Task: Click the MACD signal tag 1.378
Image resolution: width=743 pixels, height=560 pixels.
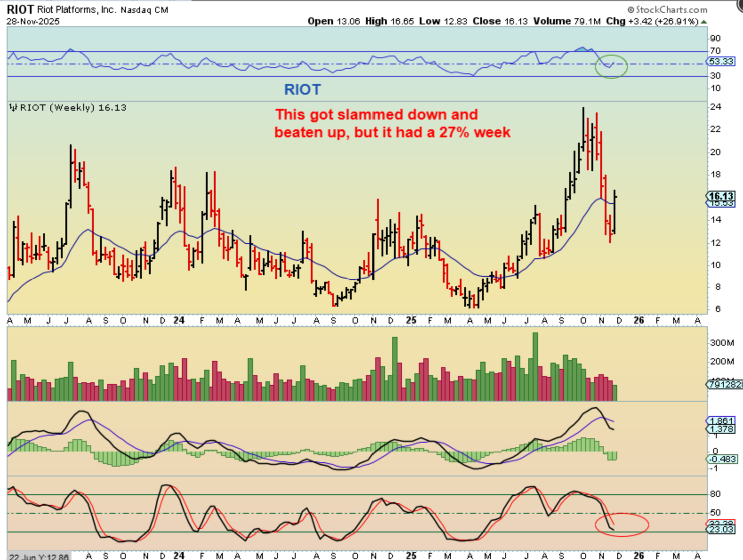Action: (x=721, y=429)
